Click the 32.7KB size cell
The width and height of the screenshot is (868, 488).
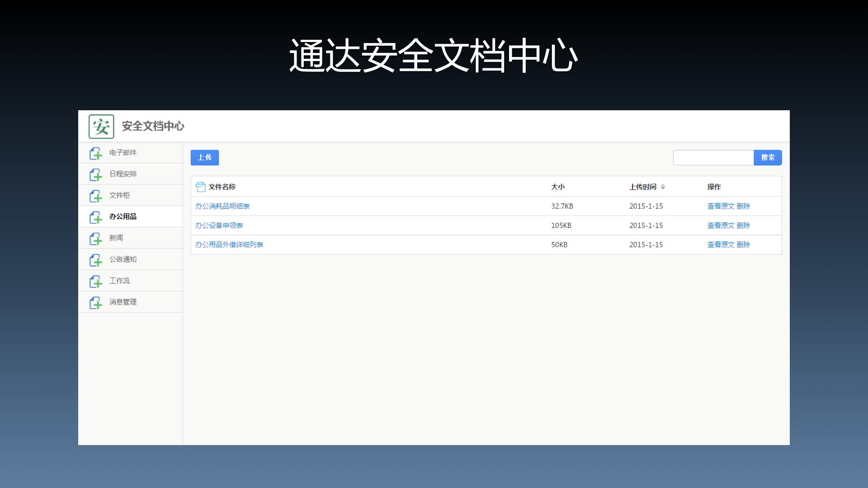click(x=562, y=206)
